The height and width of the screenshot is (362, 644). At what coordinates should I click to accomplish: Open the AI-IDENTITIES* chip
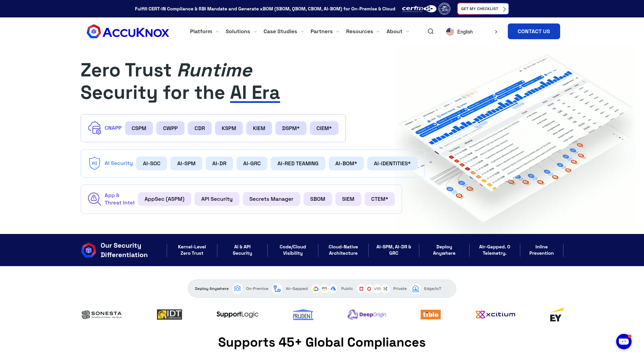392,164
